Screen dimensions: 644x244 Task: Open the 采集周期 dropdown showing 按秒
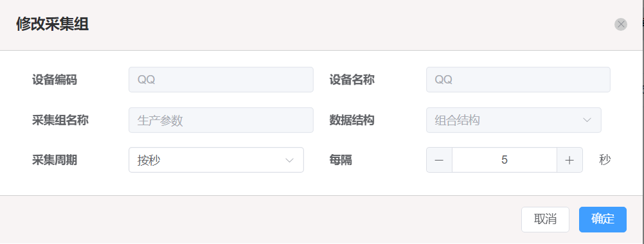pyautogui.click(x=216, y=160)
